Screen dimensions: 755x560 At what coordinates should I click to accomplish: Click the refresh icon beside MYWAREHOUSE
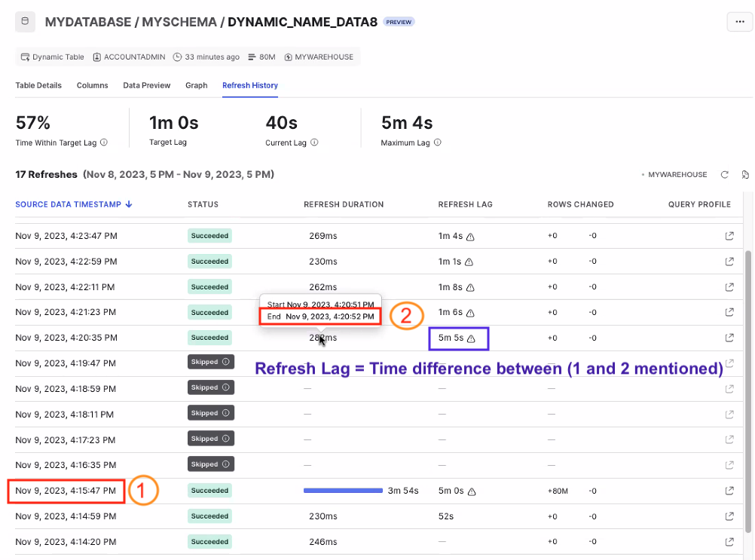[725, 174]
